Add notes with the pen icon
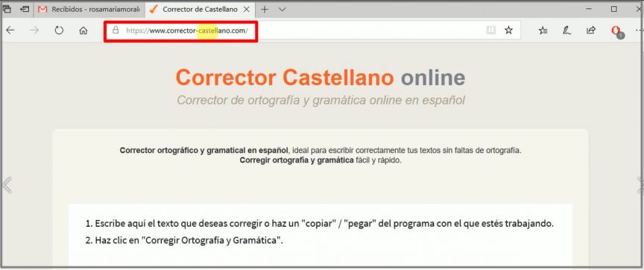This screenshot has width=644, height=270. click(566, 30)
